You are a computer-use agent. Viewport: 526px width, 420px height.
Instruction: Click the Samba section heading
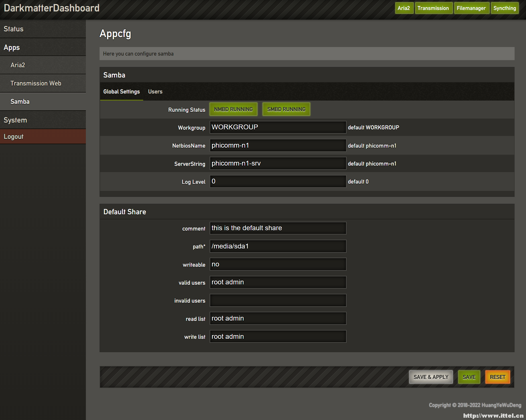114,75
